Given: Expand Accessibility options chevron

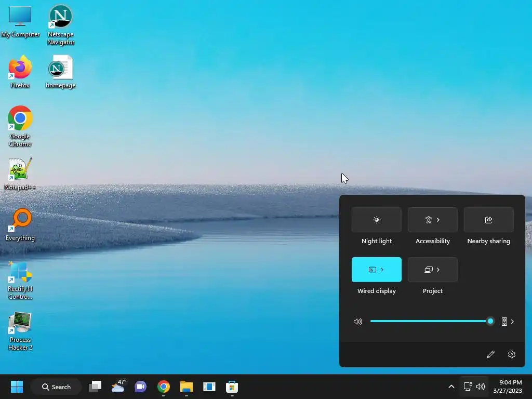Looking at the screenshot, I should point(438,220).
